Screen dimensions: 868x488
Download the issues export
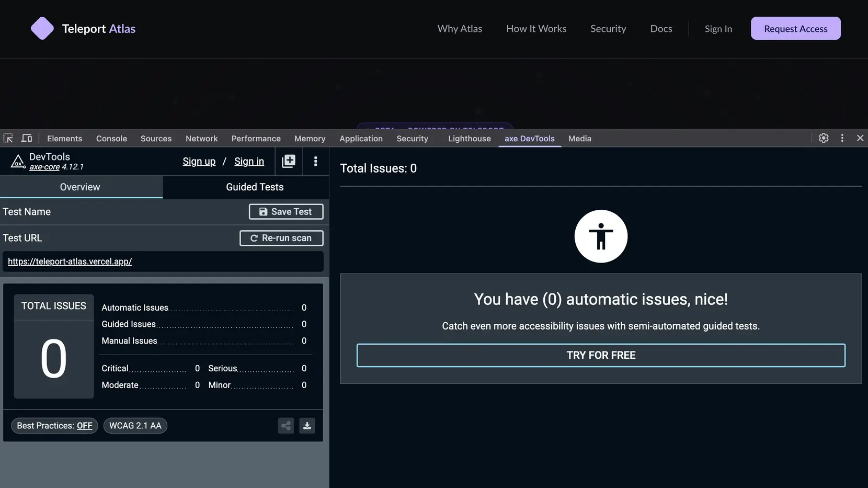(307, 426)
